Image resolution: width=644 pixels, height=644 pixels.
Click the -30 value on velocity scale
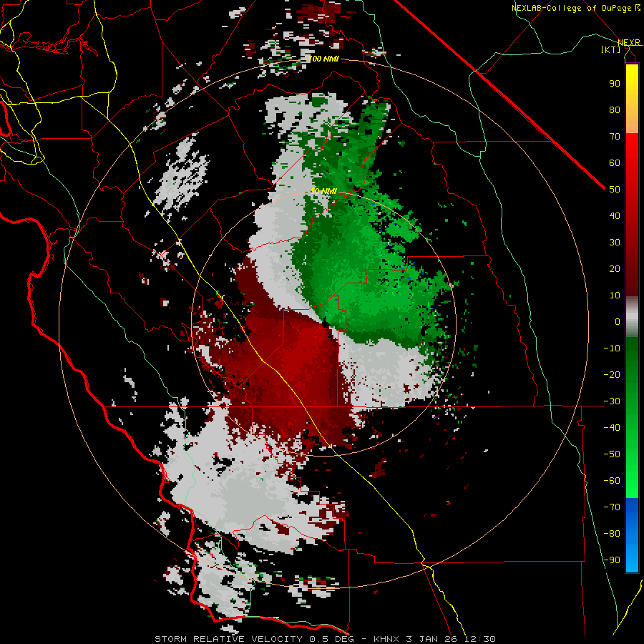point(612,401)
